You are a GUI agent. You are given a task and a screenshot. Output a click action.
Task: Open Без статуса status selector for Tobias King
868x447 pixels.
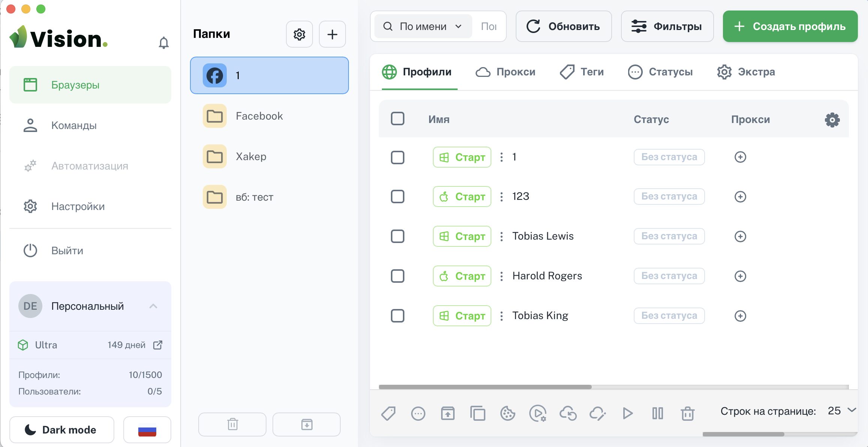(669, 316)
